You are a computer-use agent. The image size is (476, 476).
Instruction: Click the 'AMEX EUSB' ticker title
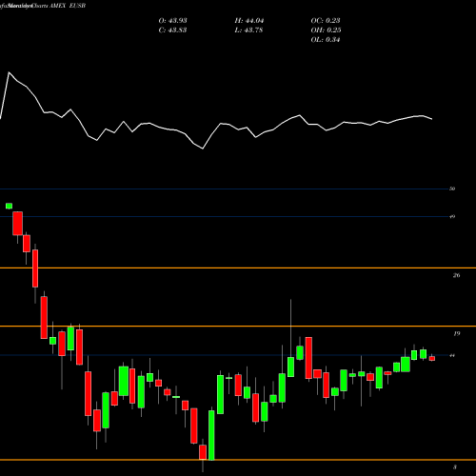pyautogui.click(x=68, y=6)
